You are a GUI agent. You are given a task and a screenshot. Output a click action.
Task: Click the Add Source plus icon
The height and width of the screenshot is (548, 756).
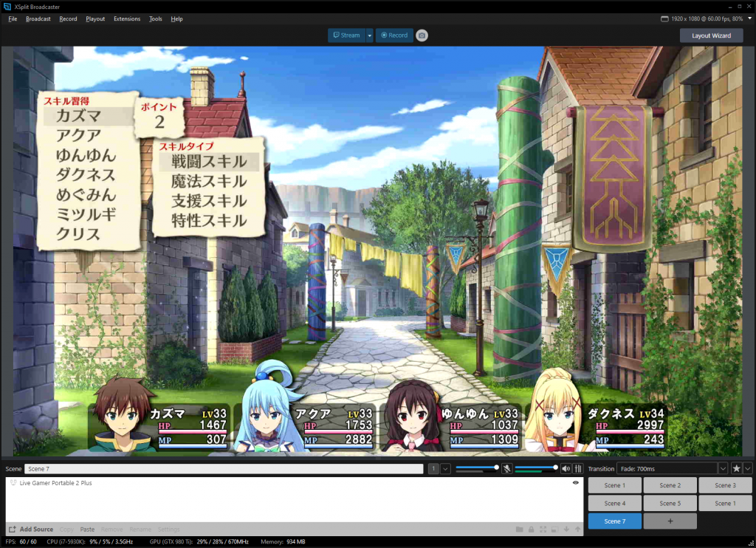coord(13,530)
